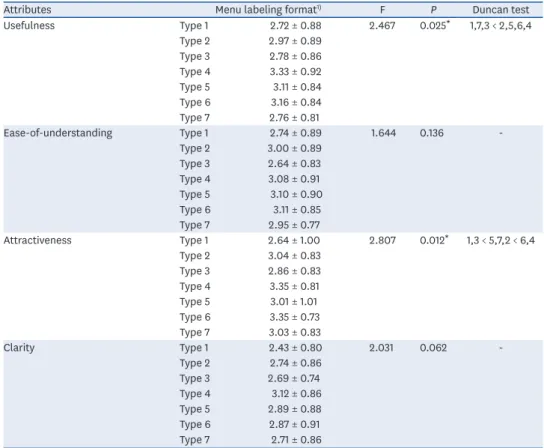The image size is (544, 448).
Task: Click Usefulness Type 4 value 3.33 ± 0.92
Action: point(296,71)
